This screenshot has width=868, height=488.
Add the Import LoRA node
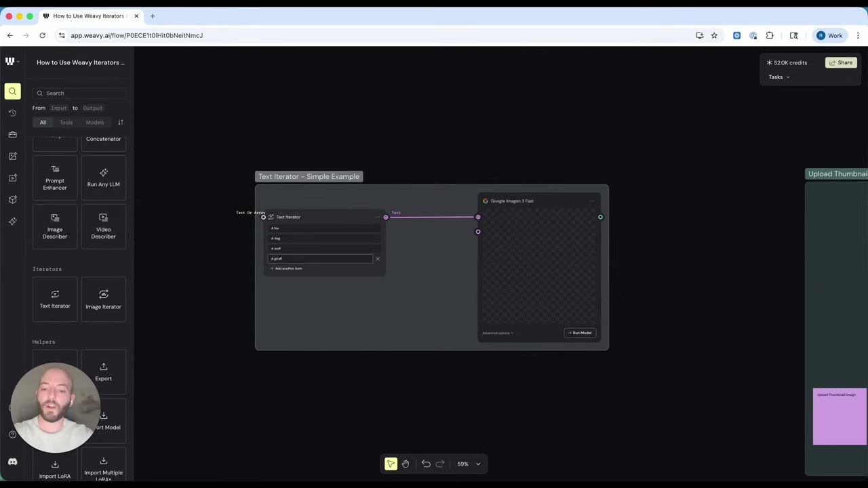click(55, 468)
